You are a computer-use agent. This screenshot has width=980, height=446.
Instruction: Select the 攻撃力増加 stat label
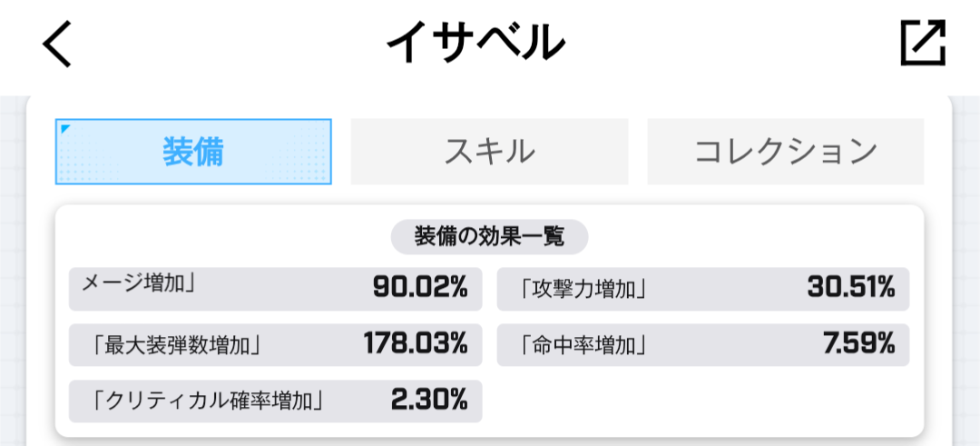click(x=584, y=290)
